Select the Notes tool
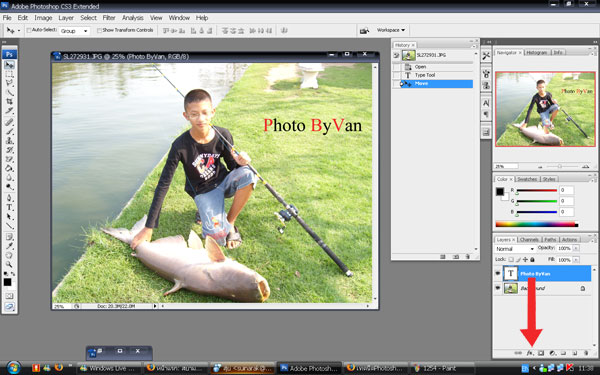The width and height of the screenshot is (600, 375). tap(9, 237)
